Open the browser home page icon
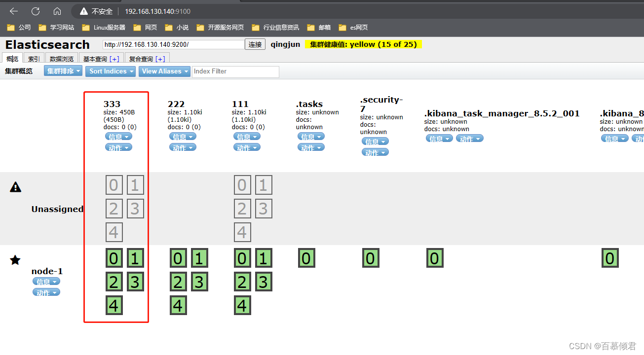Image resolution: width=644 pixels, height=355 pixels. point(57,11)
